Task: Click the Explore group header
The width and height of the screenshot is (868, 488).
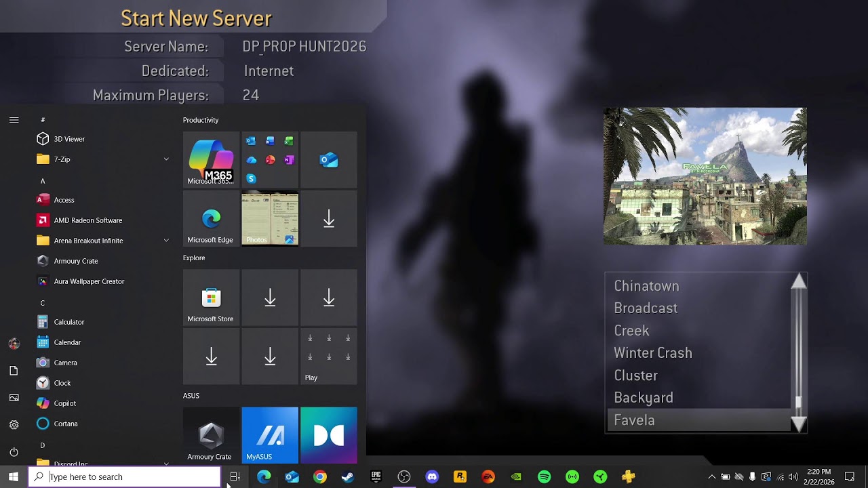Action: [194, 258]
